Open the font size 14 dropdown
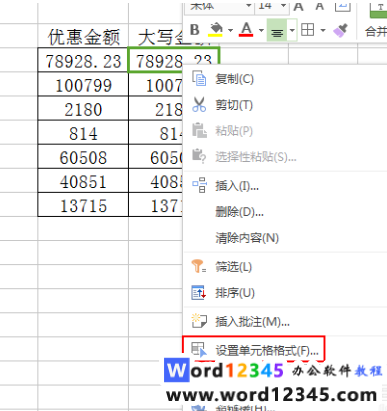 (283, 6)
